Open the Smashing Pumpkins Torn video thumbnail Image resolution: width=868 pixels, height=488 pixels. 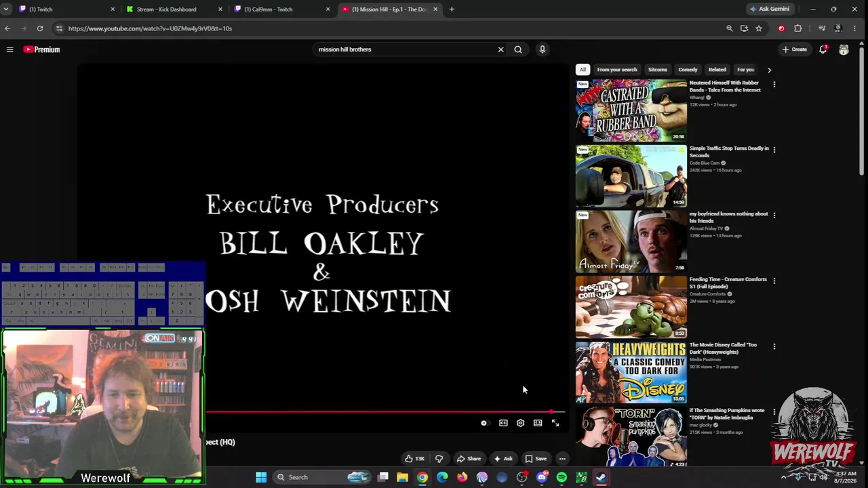[631, 437]
